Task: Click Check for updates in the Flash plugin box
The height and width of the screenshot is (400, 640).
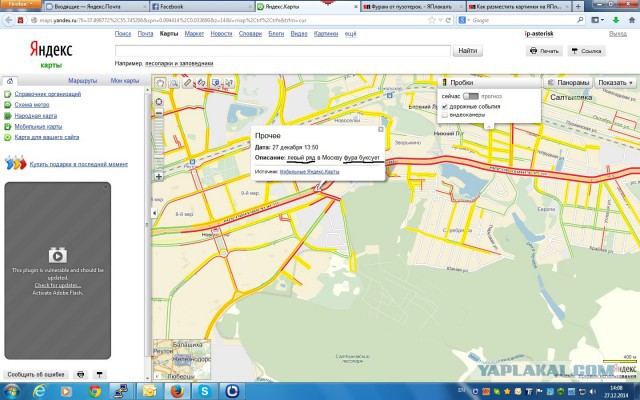Action: [x=58, y=285]
